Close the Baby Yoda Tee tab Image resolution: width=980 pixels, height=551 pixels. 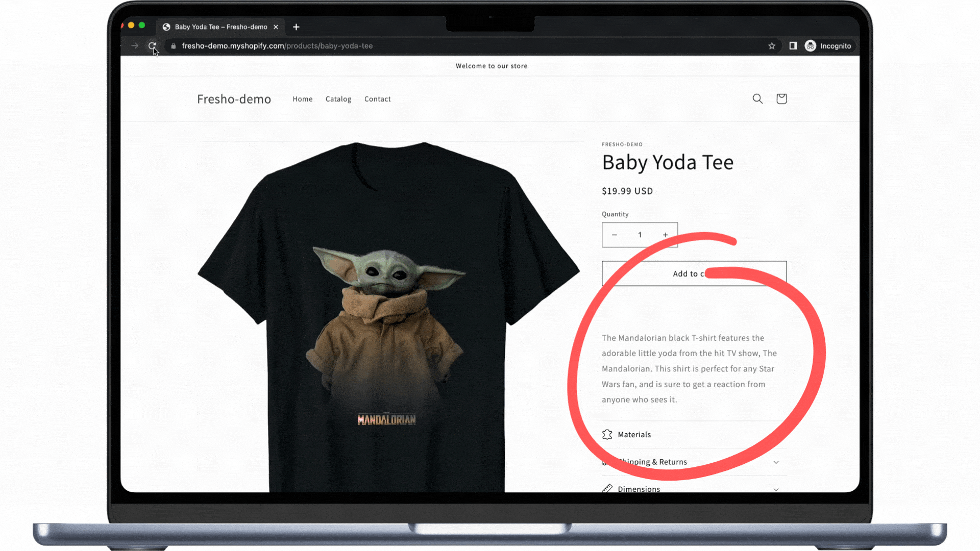pyautogui.click(x=276, y=27)
